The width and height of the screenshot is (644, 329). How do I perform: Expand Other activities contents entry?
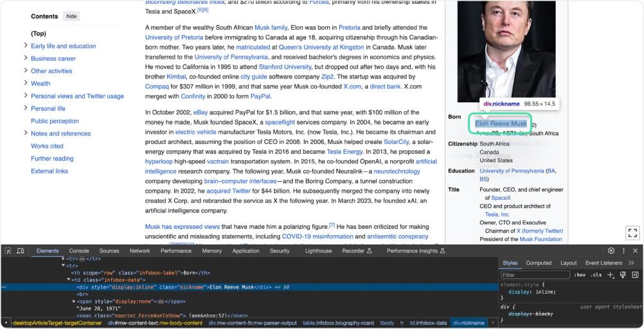tap(26, 71)
